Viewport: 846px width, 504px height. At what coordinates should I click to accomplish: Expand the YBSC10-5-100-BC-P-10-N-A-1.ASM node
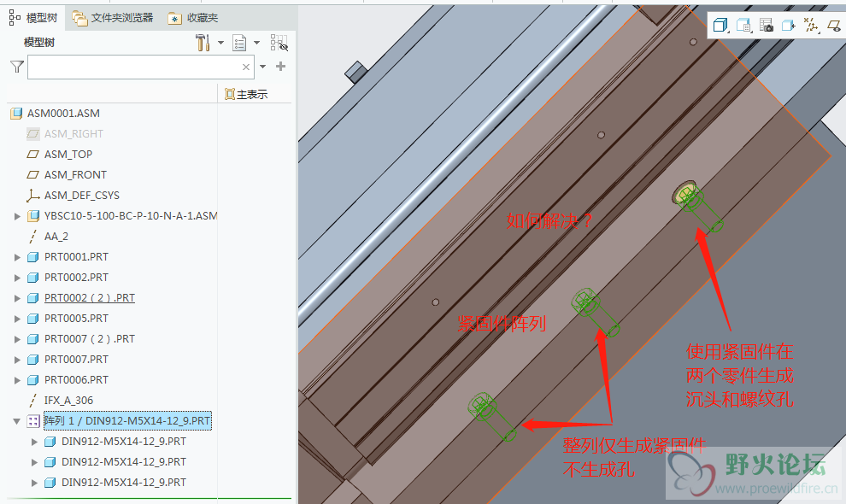(x=17, y=216)
